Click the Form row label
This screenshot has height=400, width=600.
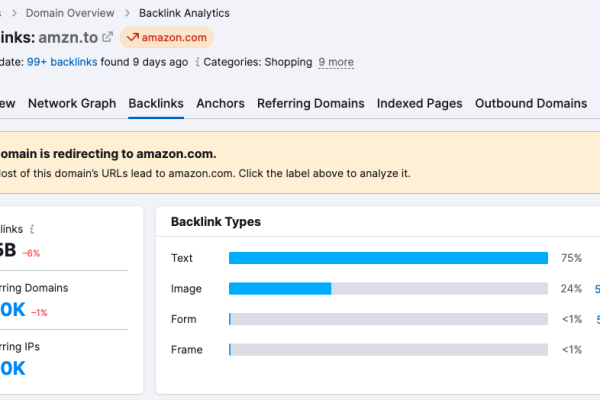(184, 319)
